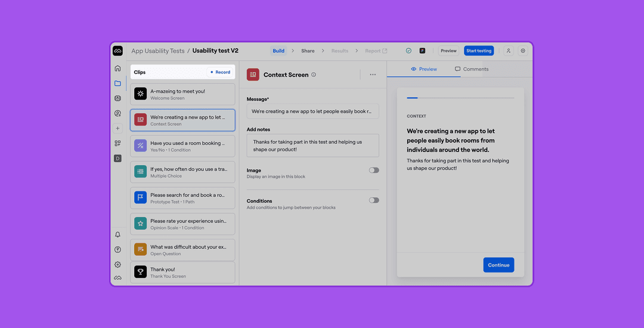Click the CONTEXT label in the preview card

point(416,116)
